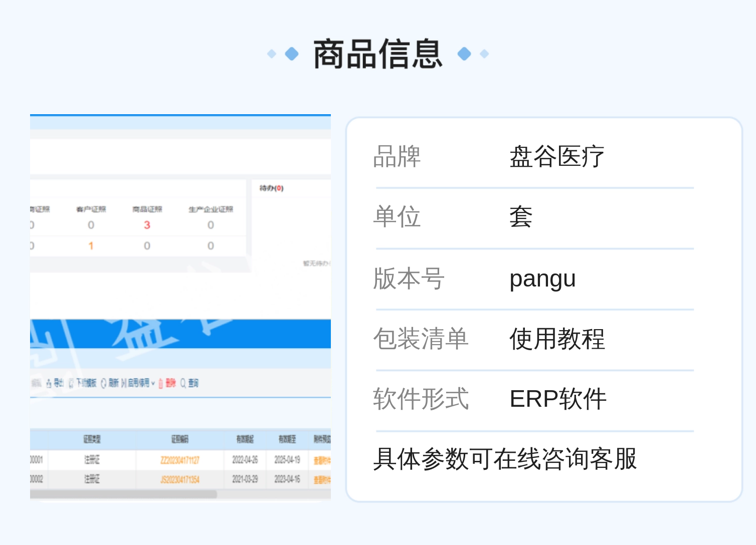Click the 版本号 label
This screenshot has height=545, width=756.
pos(409,279)
